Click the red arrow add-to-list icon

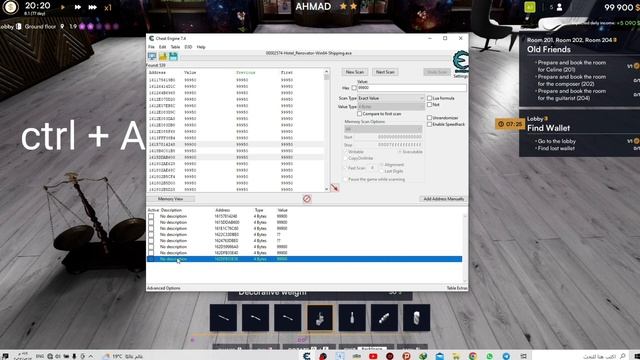tap(335, 188)
